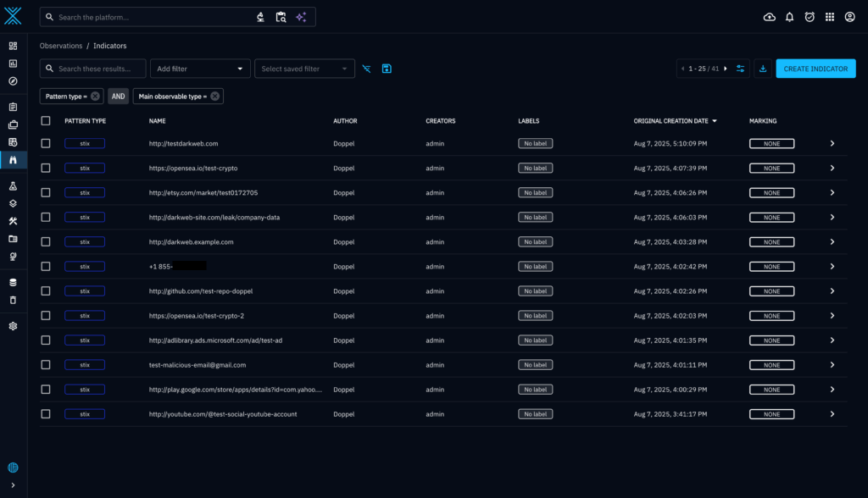Click Observations in the breadcrumb

[61, 46]
